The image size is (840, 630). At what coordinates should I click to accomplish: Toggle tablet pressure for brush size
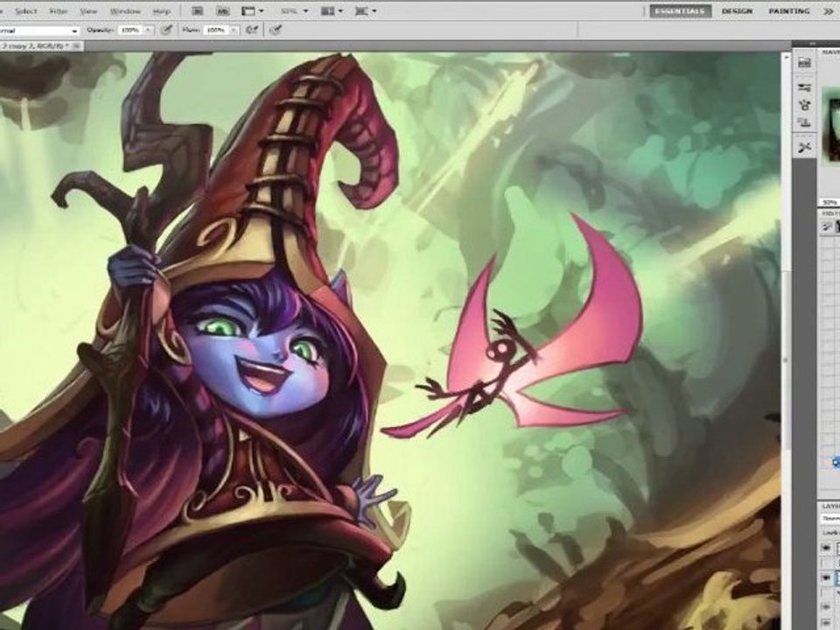276,30
